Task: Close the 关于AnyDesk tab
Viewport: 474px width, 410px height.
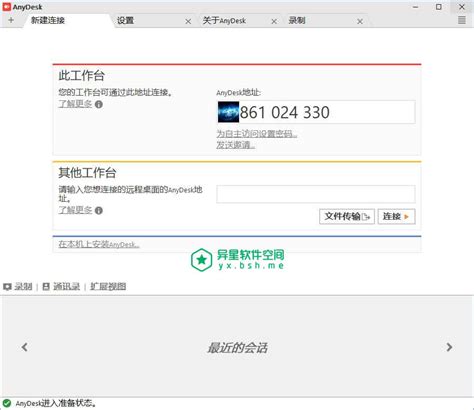Action: coord(274,21)
